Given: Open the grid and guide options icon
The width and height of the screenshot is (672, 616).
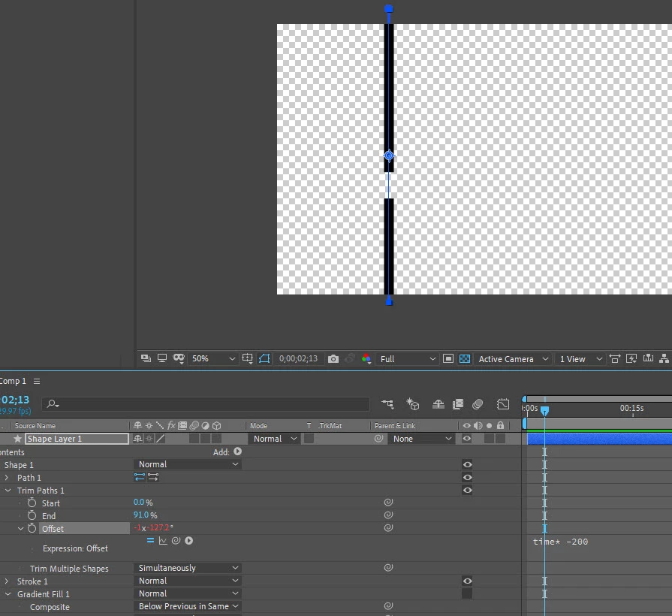Looking at the screenshot, I should click(x=247, y=358).
